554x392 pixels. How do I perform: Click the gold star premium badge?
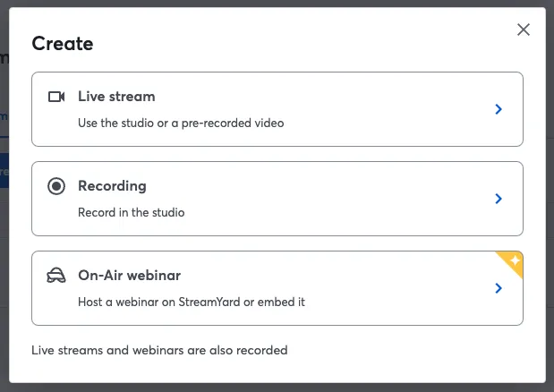click(514, 260)
